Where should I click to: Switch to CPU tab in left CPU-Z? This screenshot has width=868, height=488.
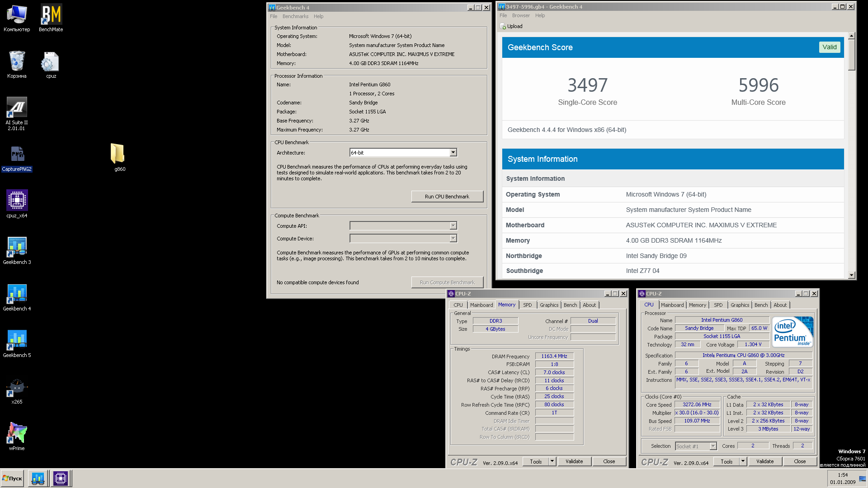pyautogui.click(x=458, y=305)
